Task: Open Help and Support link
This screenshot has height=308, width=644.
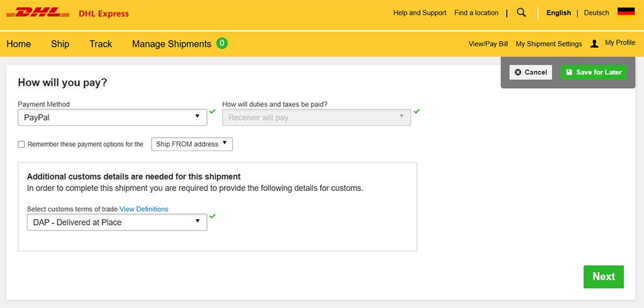Action: click(419, 13)
